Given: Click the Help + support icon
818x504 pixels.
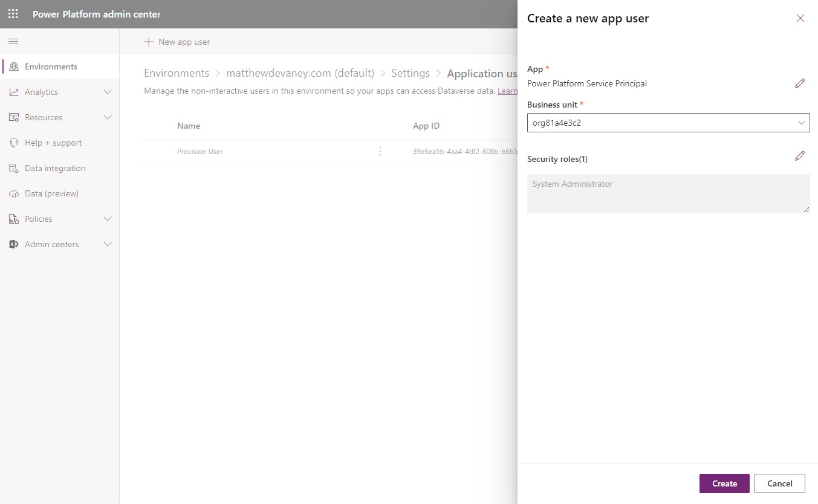Looking at the screenshot, I should click(13, 143).
